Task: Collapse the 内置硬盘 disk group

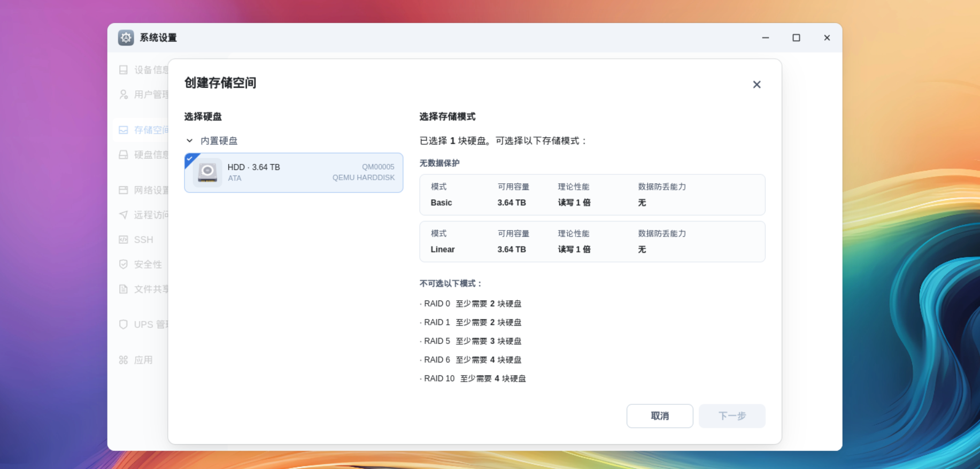Action: pyautogui.click(x=189, y=141)
